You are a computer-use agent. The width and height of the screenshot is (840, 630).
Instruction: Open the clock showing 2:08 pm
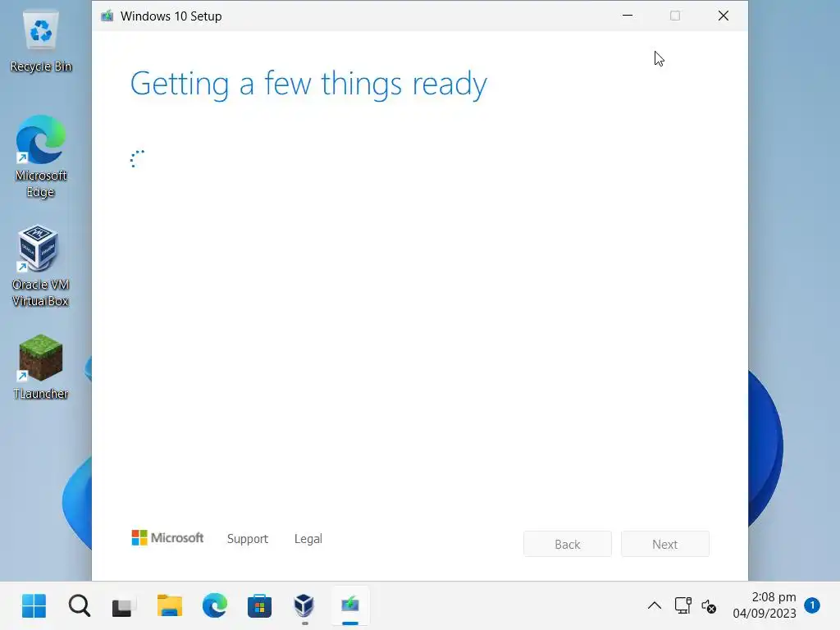coord(765,605)
